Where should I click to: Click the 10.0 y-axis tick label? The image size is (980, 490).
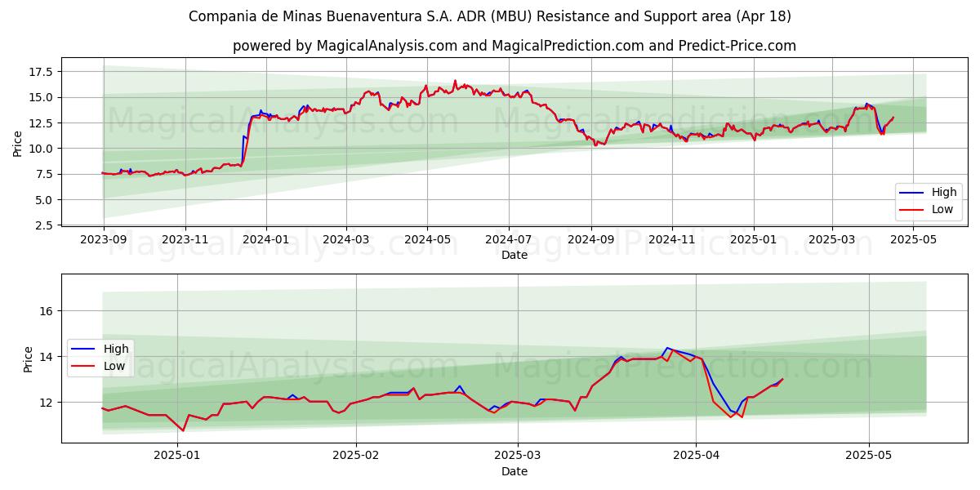pyautogui.click(x=42, y=149)
